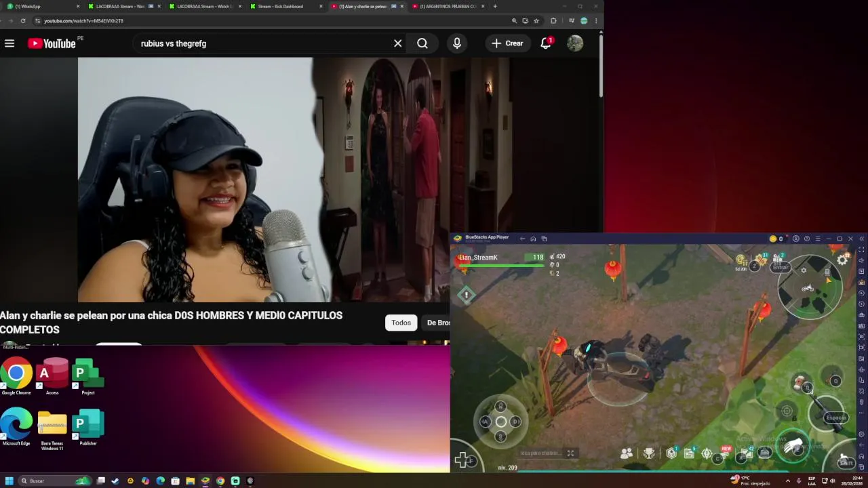
Task: Expand the game chat window icon
Action: [570, 453]
